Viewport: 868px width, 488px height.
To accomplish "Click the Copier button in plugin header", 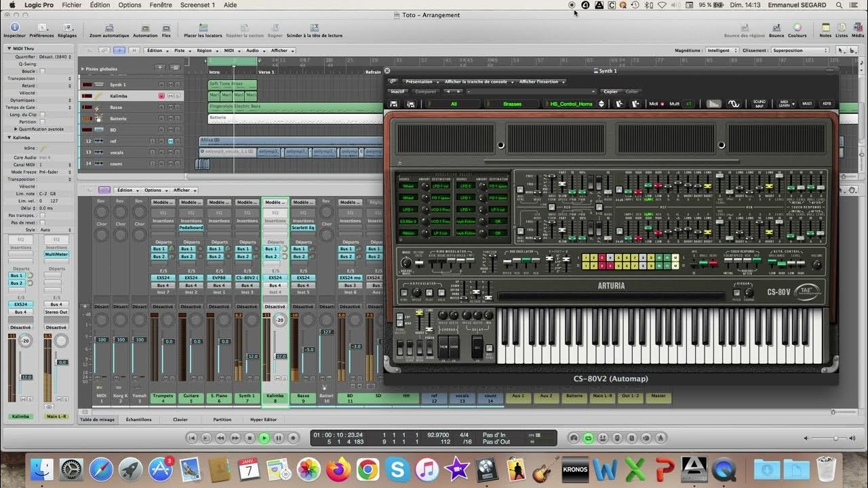I will point(610,91).
